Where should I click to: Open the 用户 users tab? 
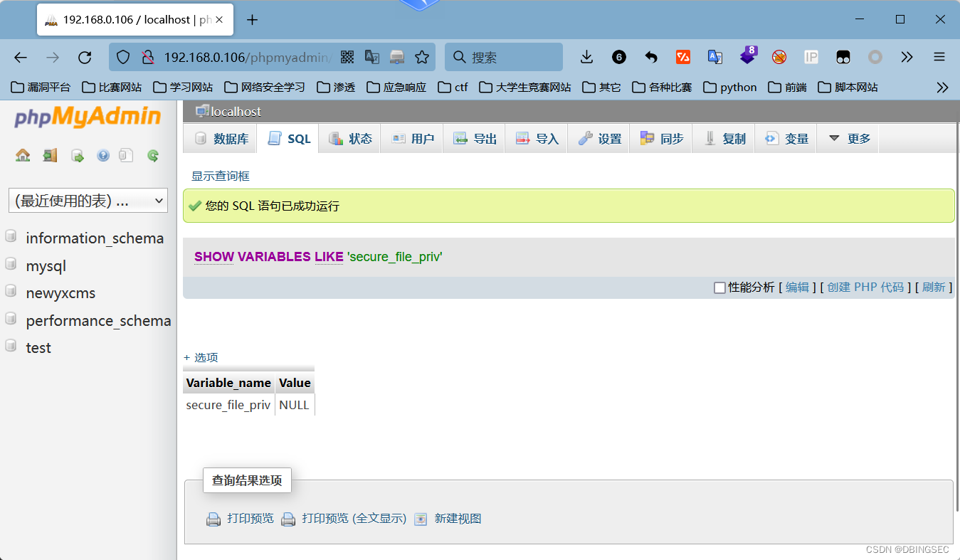coord(412,139)
